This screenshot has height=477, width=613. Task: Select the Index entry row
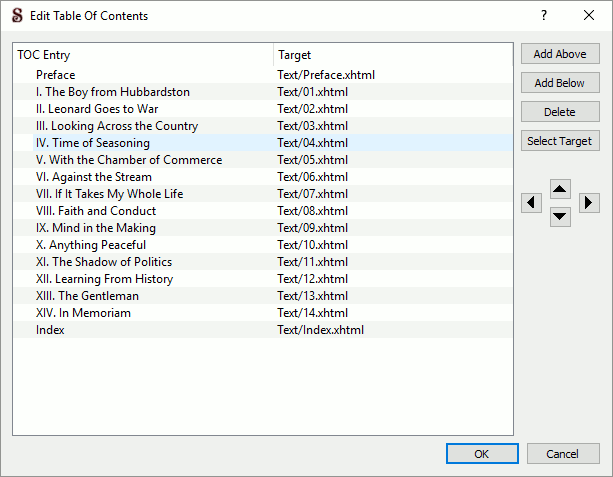pyautogui.click(x=50, y=330)
